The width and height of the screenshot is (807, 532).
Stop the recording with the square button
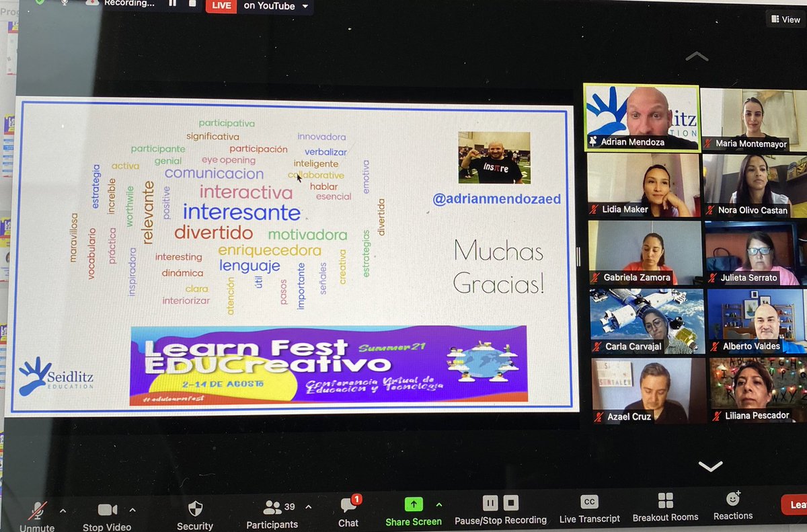[x=512, y=502]
